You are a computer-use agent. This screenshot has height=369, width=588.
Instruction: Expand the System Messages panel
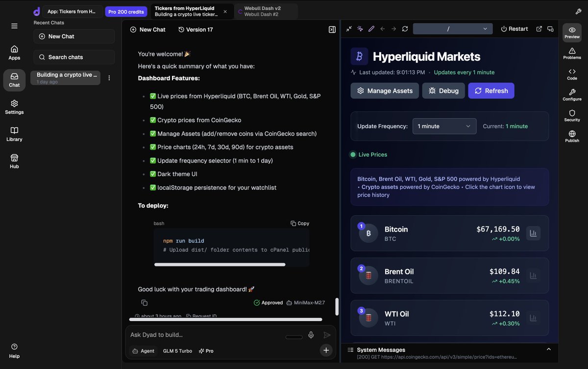click(548, 349)
